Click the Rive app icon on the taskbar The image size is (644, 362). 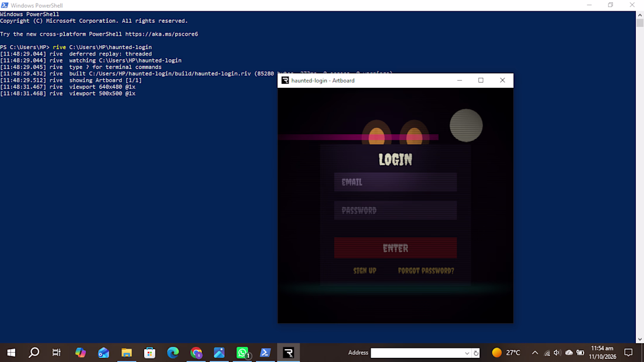288,353
